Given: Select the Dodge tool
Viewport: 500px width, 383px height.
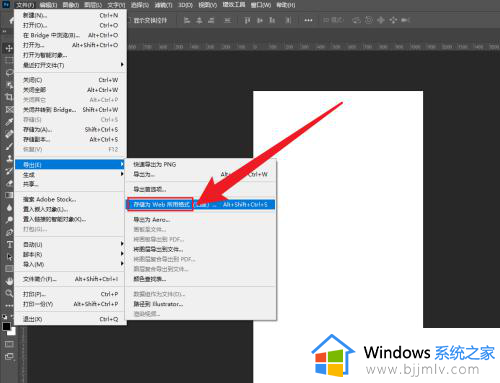Looking at the screenshot, I should (9, 220).
